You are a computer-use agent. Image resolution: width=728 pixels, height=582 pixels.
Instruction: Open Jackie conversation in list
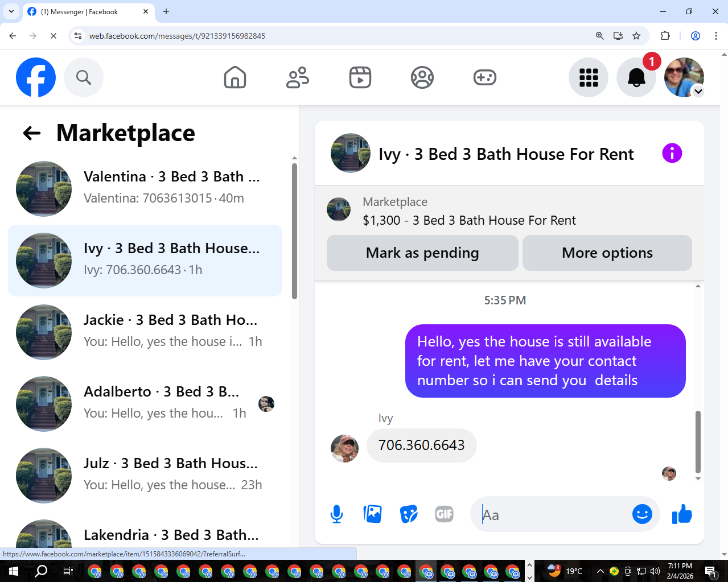tap(145, 332)
